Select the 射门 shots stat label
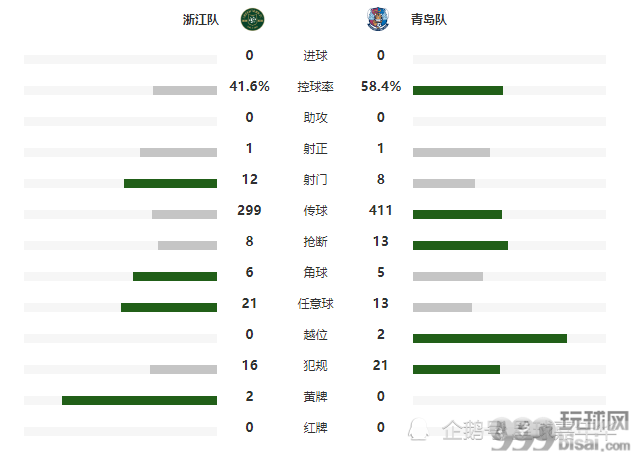The height and width of the screenshot is (452, 631). tap(315, 180)
